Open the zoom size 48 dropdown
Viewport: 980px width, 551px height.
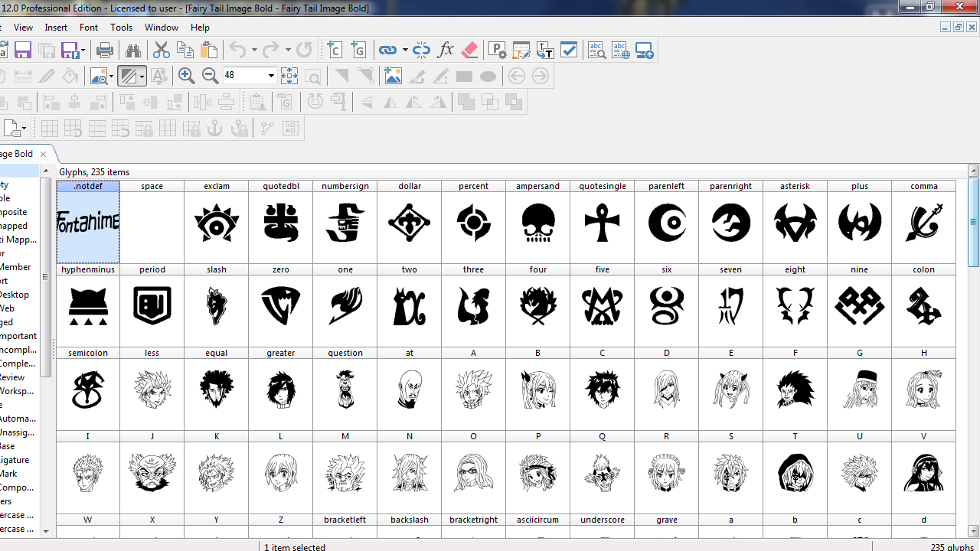271,76
